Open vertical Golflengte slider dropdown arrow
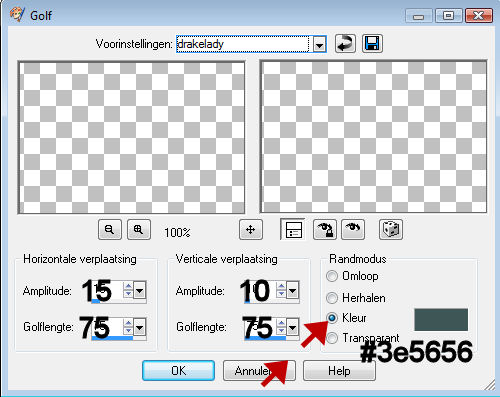500x397 pixels. [292, 327]
